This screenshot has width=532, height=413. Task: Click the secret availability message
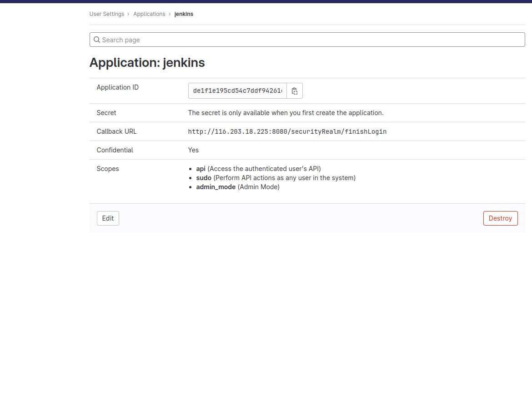286,113
